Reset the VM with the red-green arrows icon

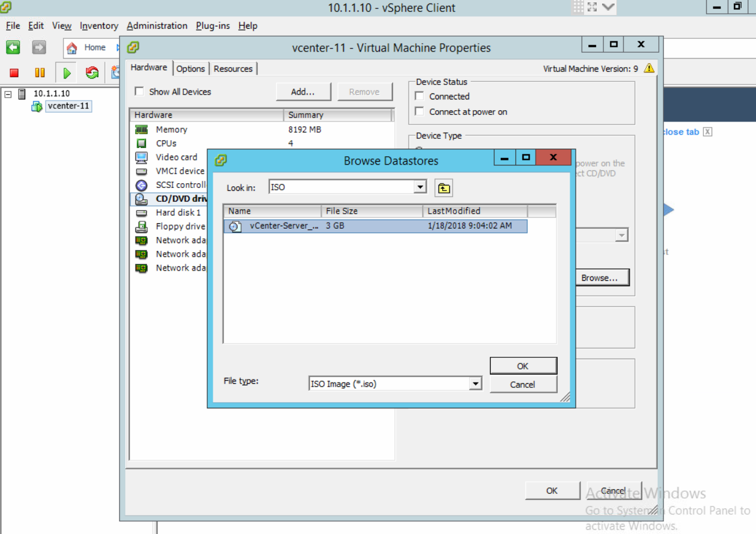pos(92,73)
